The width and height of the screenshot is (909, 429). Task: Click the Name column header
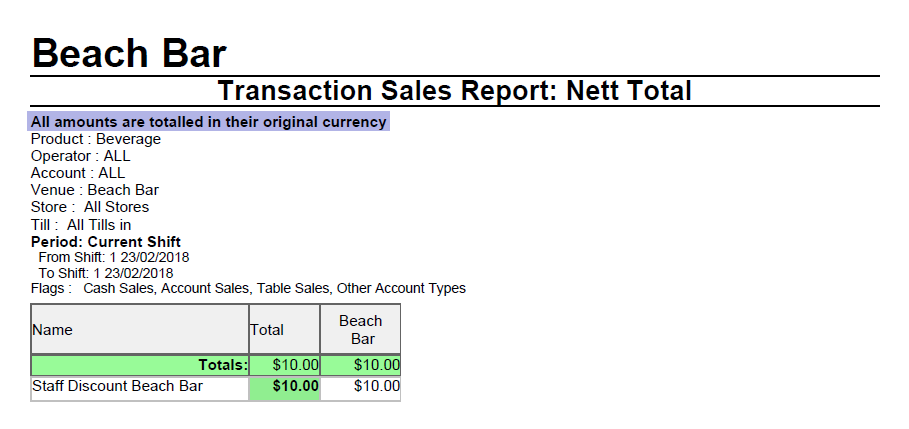[x=53, y=329]
